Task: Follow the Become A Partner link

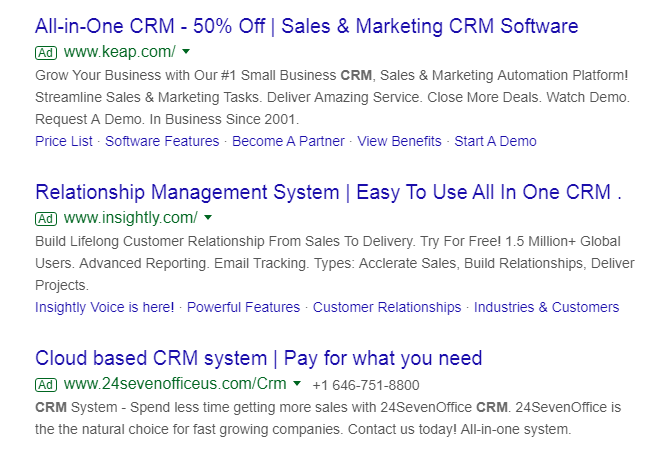Action: coord(288,141)
